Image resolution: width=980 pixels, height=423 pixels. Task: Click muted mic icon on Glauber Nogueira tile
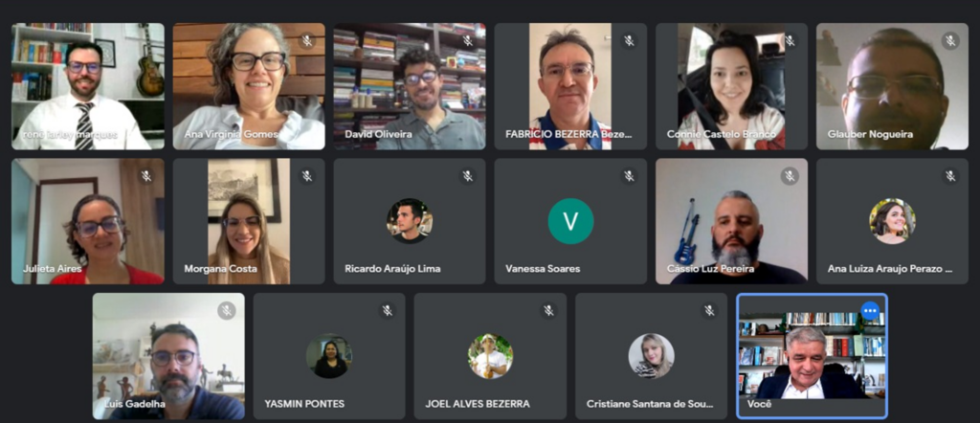tap(950, 41)
